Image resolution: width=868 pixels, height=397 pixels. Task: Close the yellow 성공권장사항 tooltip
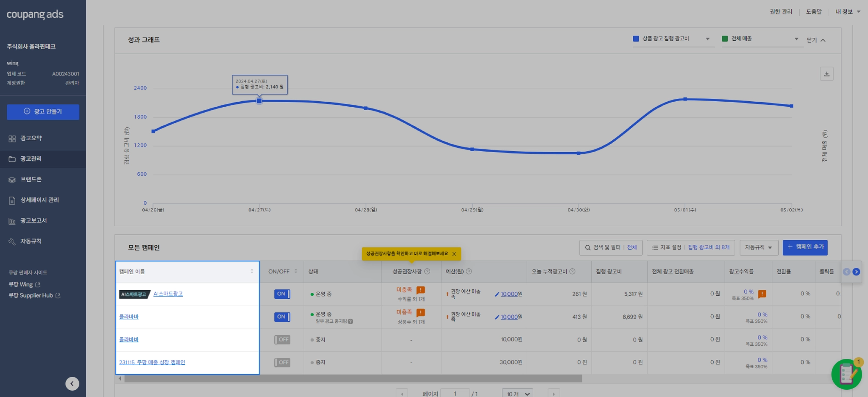click(x=454, y=254)
